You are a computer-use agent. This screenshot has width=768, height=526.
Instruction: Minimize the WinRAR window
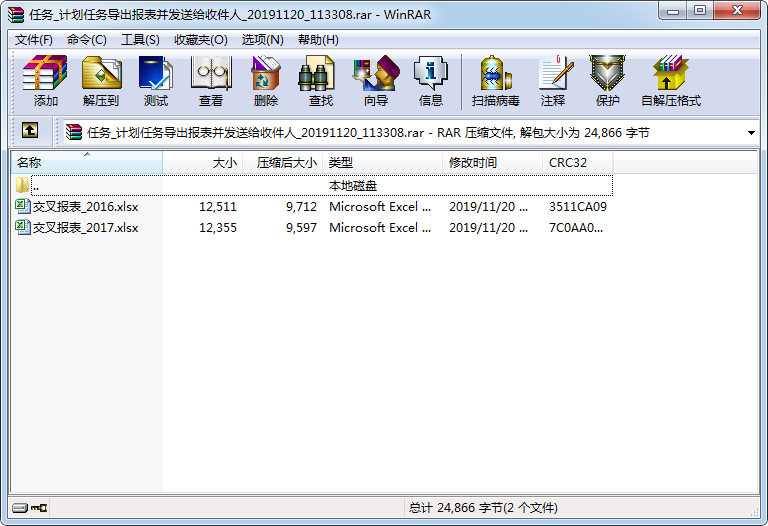coord(673,11)
